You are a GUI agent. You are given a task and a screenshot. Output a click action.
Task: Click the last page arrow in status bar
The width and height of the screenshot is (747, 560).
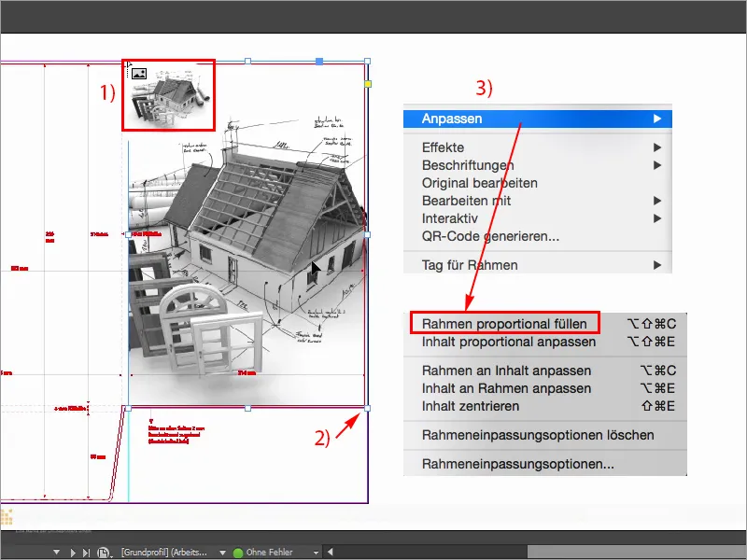(86, 553)
